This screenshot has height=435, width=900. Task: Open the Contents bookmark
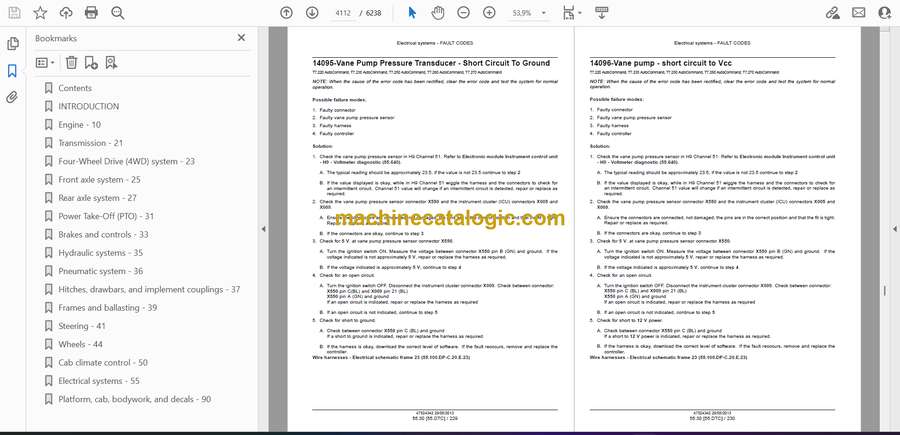(75, 88)
